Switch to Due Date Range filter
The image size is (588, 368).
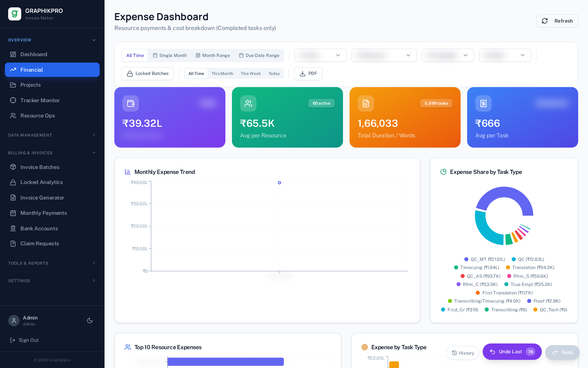coord(259,55)
